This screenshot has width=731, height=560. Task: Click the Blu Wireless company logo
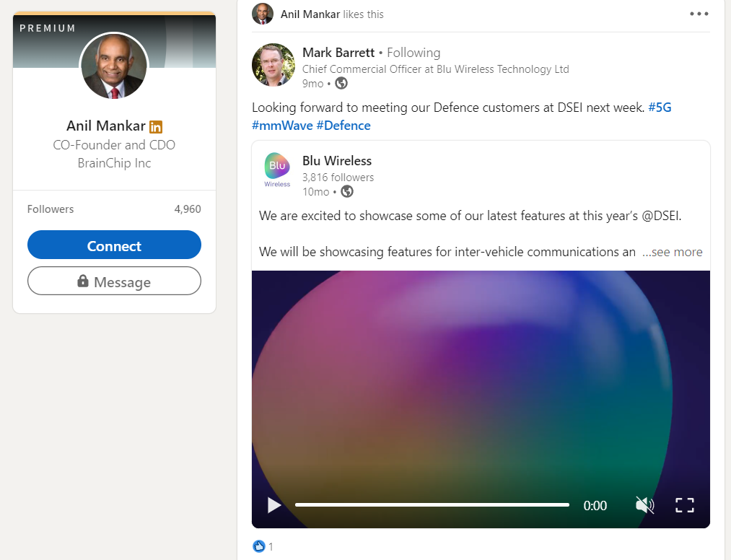click(277, 170)
